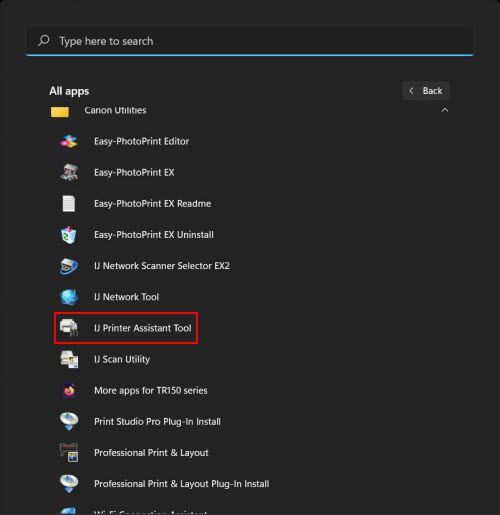
Task: Select Professional Print & Layout Plug-In Install label
Action: (x=181, y=484)
